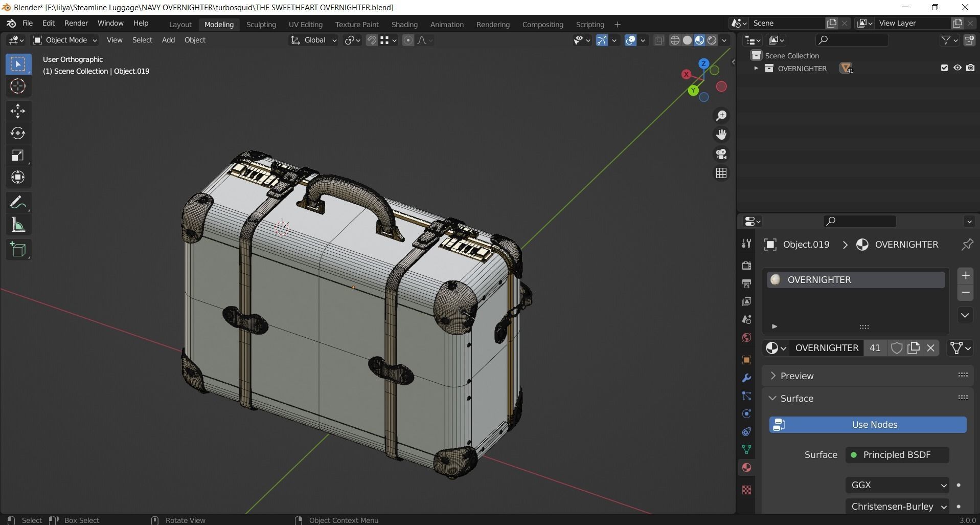Screen dimensions: 980x525
Task: Remove the selected material slot
Action: point(965,293)
